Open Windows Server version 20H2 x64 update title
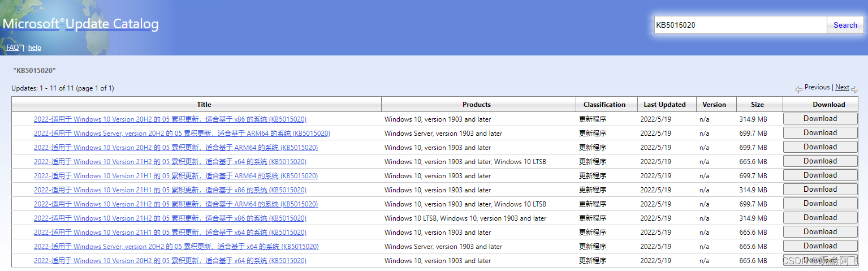This screenshot has height=271, width=868. 176,247
